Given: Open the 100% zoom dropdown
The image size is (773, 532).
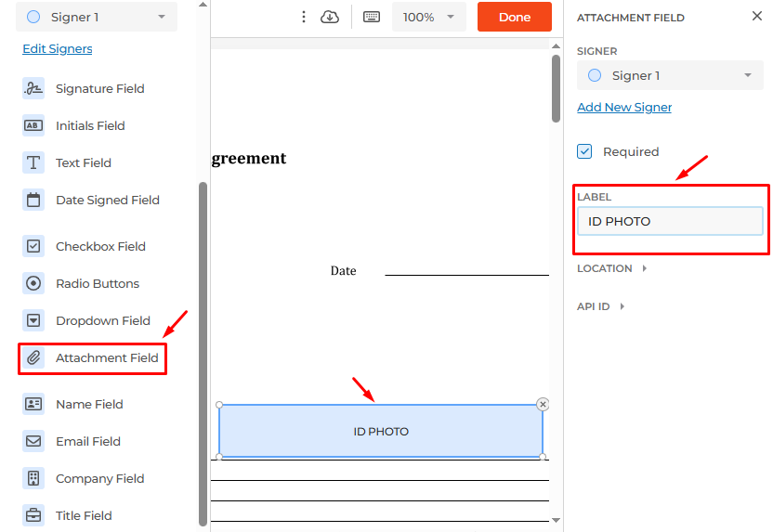Looking at the screenshot, I should click(x=428, y=17).
